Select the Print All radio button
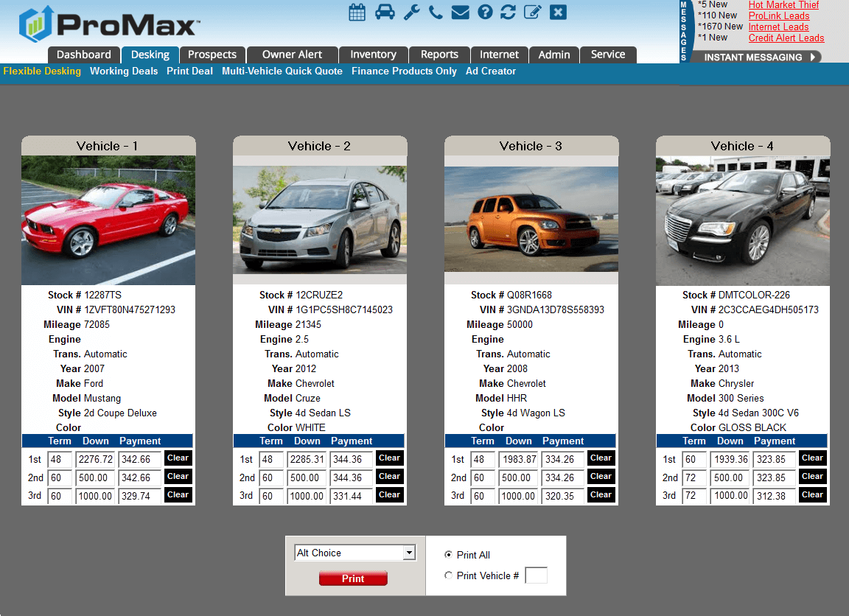The width and height of the screenshot is (849, 616). 448,555
